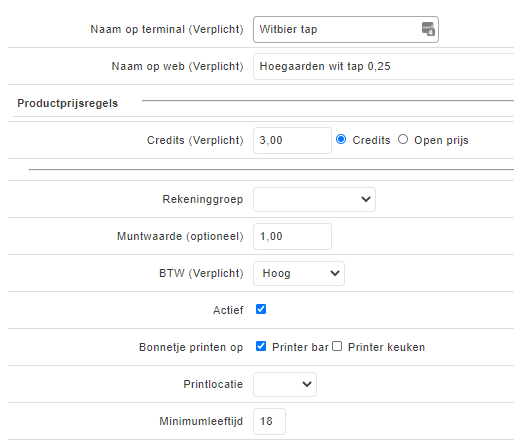Screen dimensions: 514x440
Task: Click the Muntwaarde input field
Action: (x=292, y=236)
